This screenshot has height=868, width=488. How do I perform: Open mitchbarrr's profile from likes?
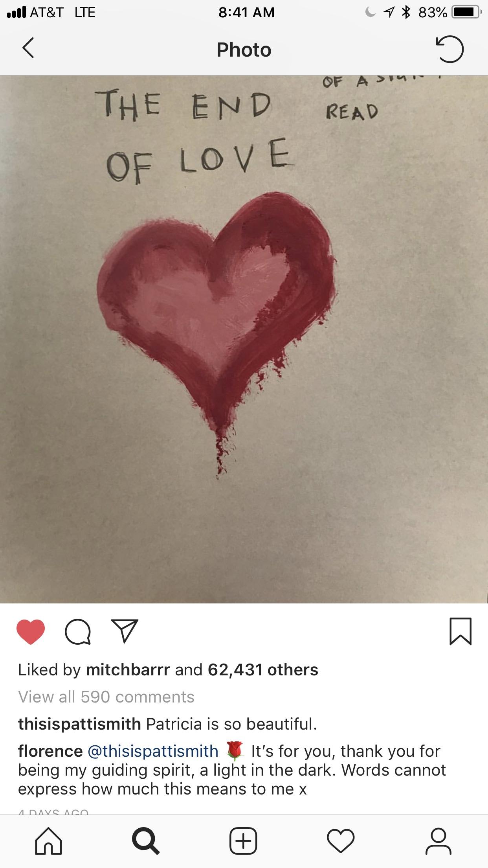(128, 670)
